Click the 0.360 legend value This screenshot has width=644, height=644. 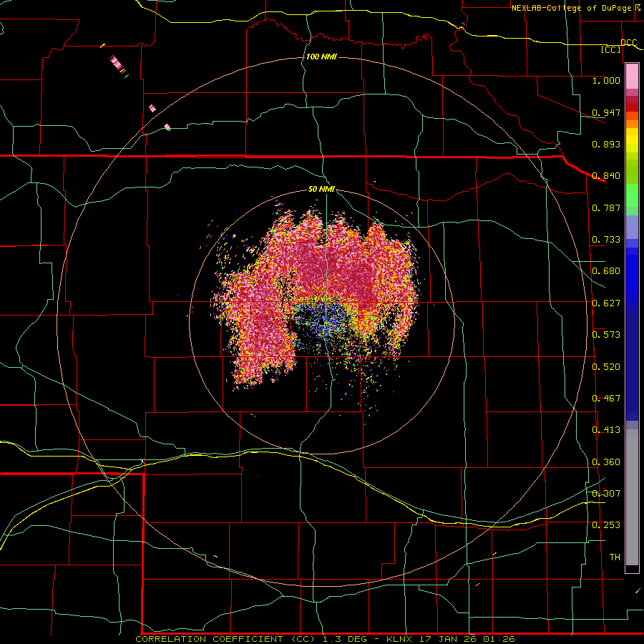(606, 462)
